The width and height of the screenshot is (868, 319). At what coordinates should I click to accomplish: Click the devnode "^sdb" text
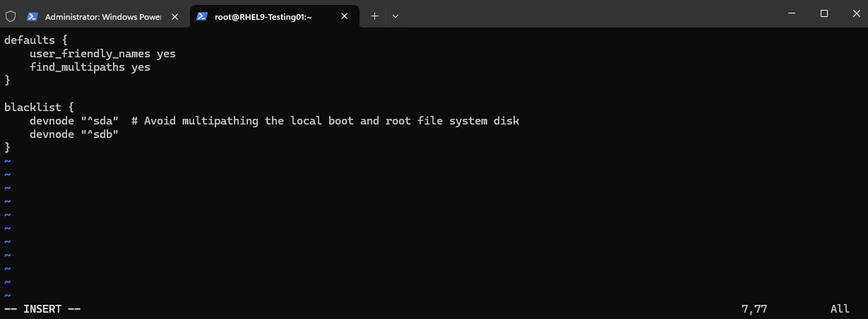tap(74, 134)
